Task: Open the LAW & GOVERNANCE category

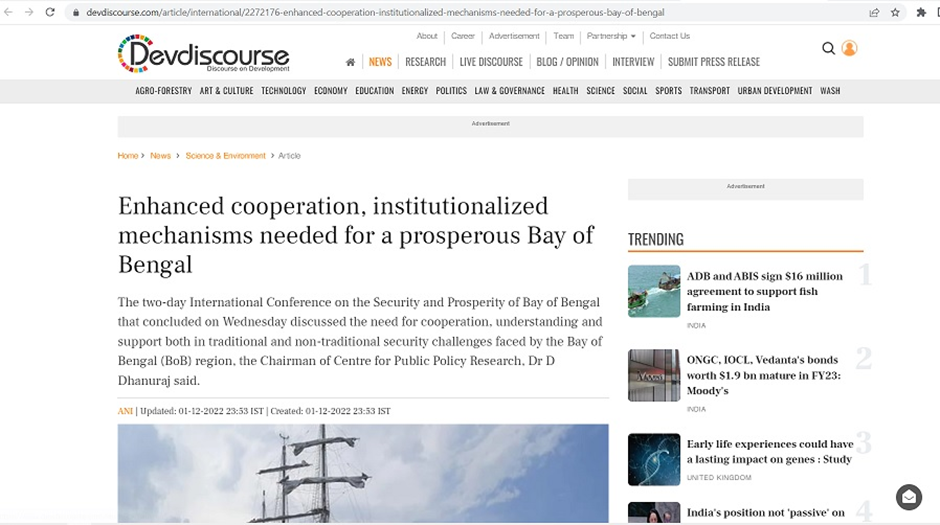Action: [509, 91]
